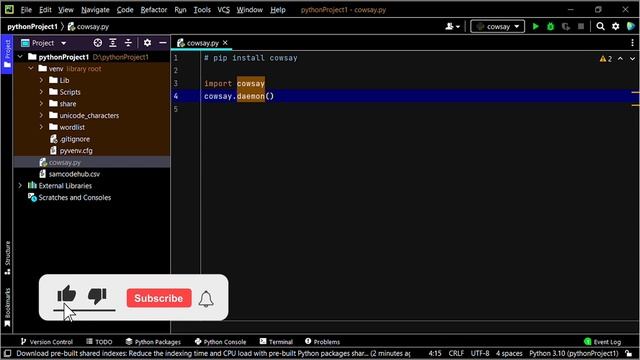
Task: Expand the Lib folder
Action: [x=41, y=80]
